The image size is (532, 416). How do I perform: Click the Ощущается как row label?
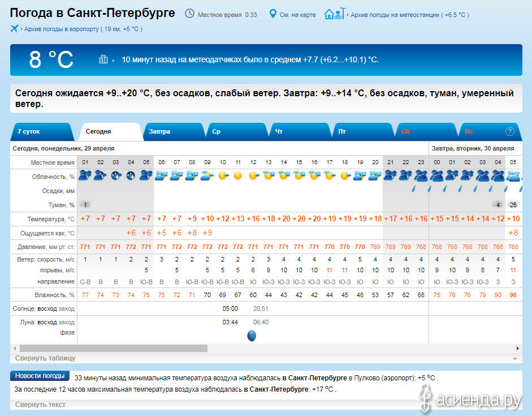(47, 233)
